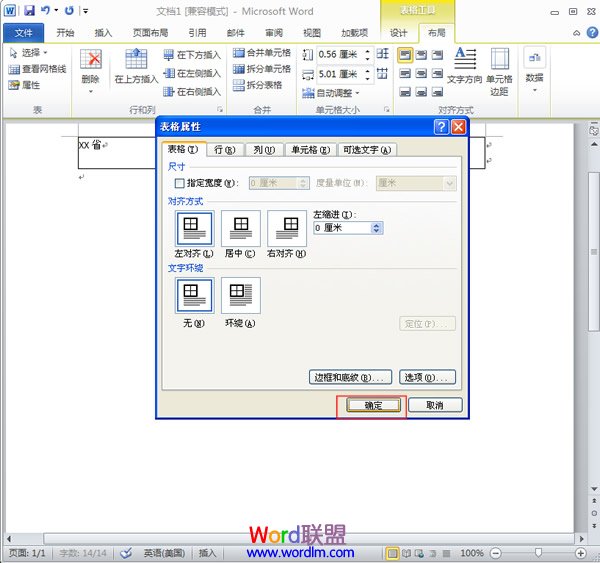This screenshot has width=600, height=563.
Task: Toggle Specify Width (指定宽度) checkbox
Action: (179, 183)
